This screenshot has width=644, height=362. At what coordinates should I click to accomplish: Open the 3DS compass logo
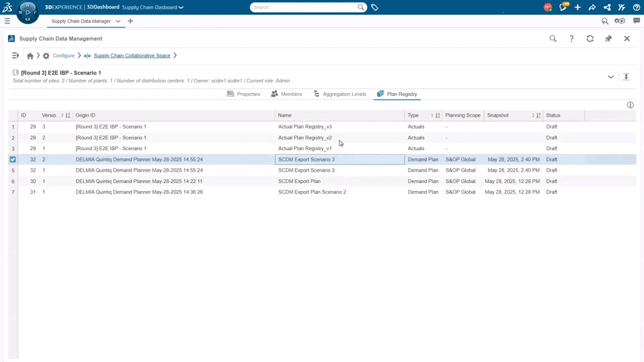(x=7, y=7)
